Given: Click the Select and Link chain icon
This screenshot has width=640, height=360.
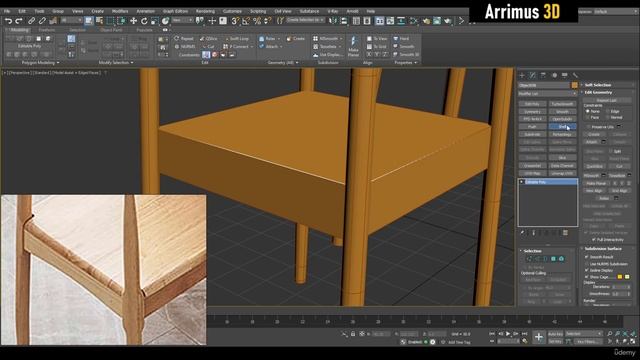Looking at the screenshot, I should pyautogui.click(x=31, y=21).
